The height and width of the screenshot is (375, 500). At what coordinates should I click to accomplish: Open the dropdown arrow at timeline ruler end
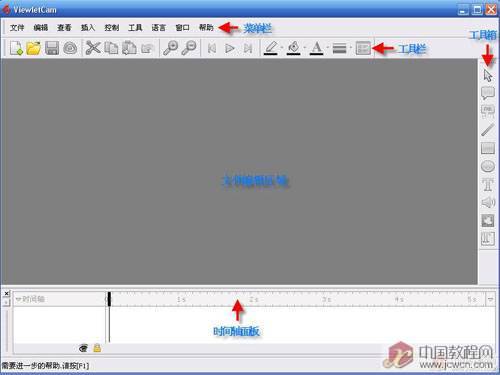490,299
